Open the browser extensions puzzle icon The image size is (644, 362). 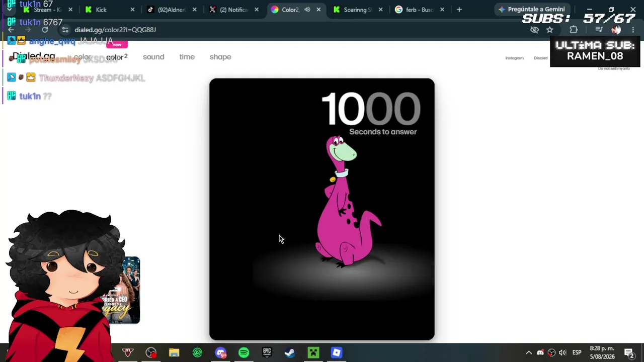pos(574,30)
